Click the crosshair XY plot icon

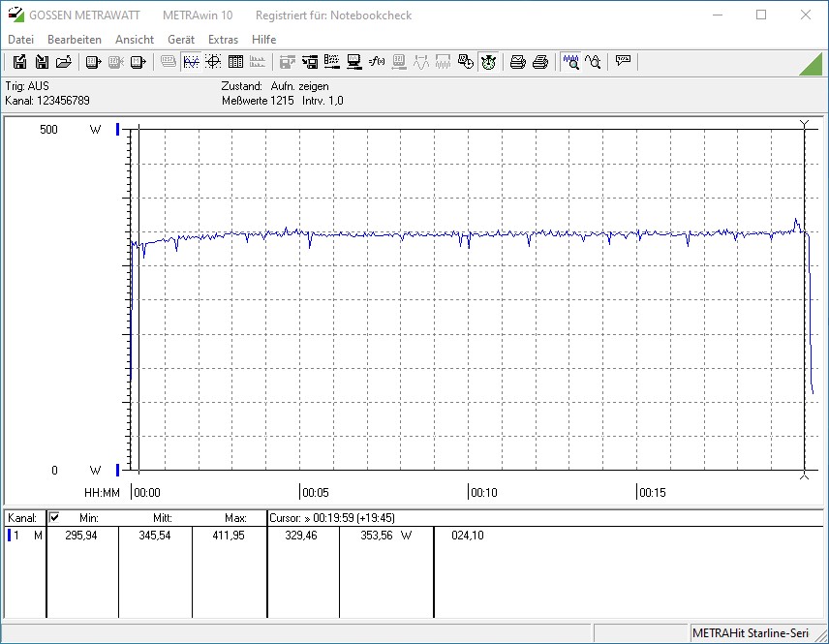pos(212,62)
